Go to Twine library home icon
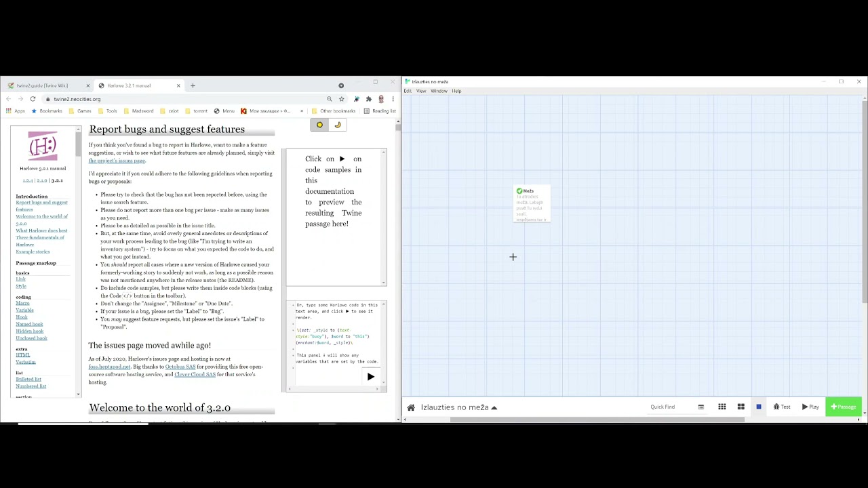 (411, 407)
